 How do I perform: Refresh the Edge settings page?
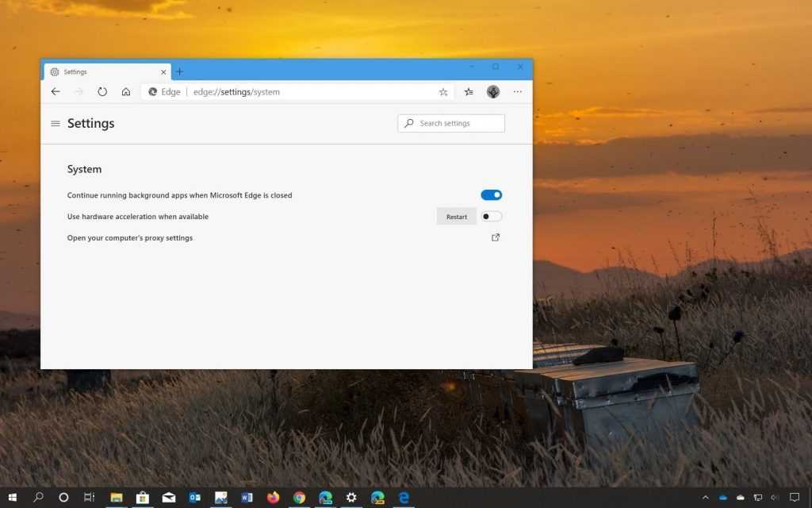[102, 92]
